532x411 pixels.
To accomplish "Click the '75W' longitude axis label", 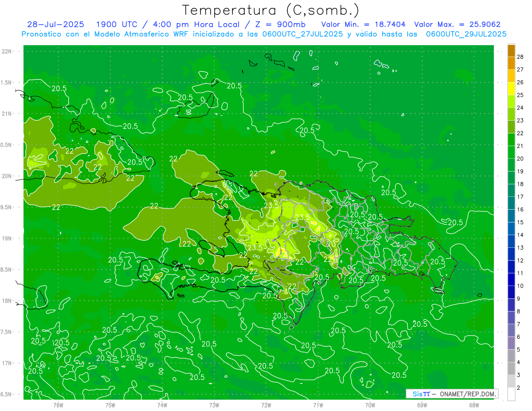I will (110, 405).
